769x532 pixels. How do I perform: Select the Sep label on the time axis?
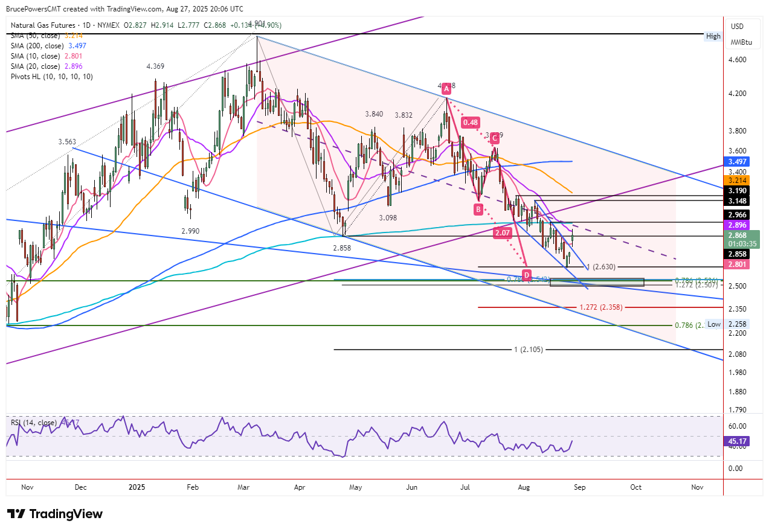(580, 487)
